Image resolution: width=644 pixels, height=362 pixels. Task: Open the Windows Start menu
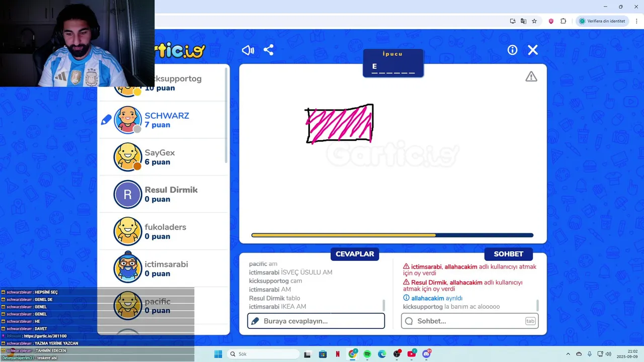pos(218,354)
